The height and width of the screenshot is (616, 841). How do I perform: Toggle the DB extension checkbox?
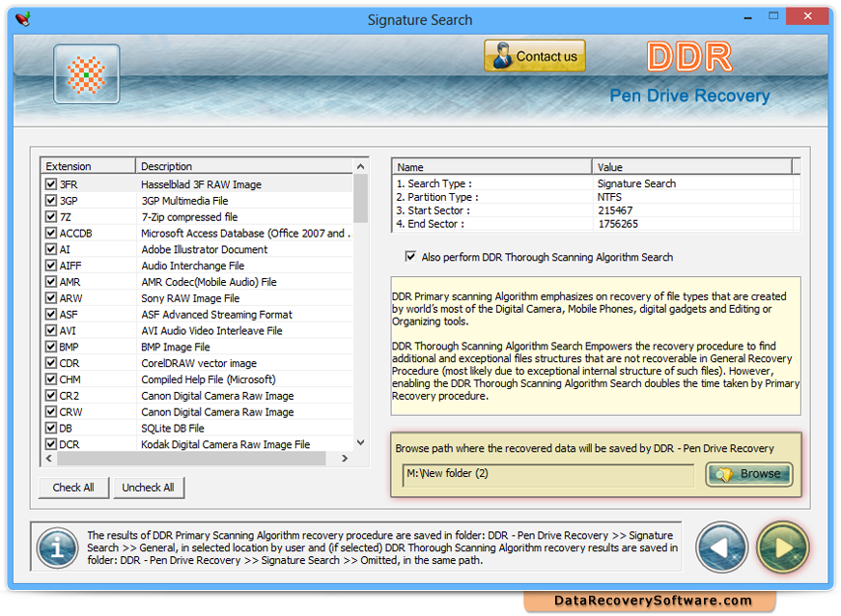coord(51,428)
